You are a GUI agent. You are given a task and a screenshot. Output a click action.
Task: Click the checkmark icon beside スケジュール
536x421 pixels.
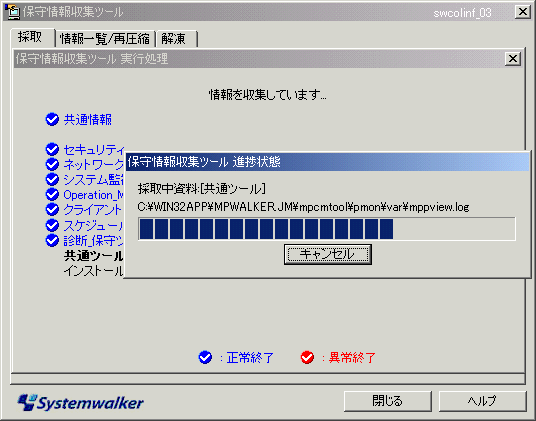[52, 225]
